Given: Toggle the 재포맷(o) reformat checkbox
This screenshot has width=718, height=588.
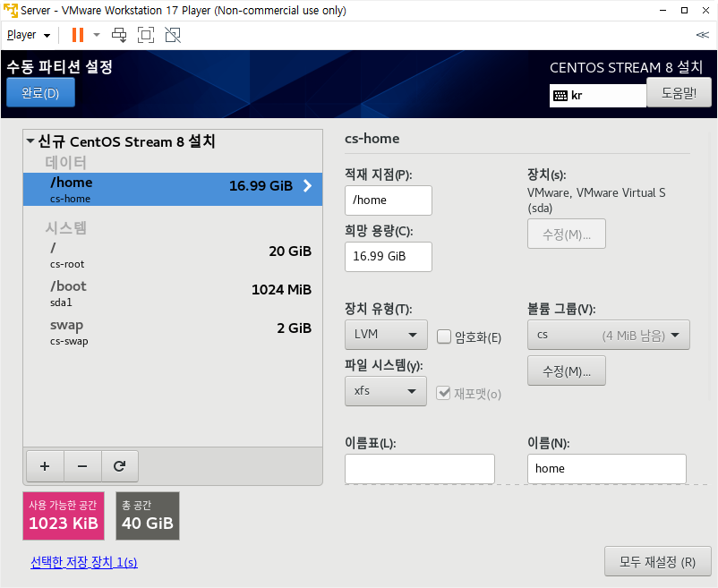Looking at the screenshot, I should point(443,393).
